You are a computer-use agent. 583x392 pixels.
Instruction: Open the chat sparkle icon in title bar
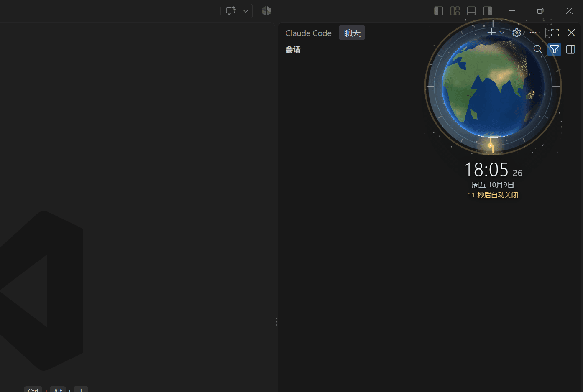click(230, 11)
